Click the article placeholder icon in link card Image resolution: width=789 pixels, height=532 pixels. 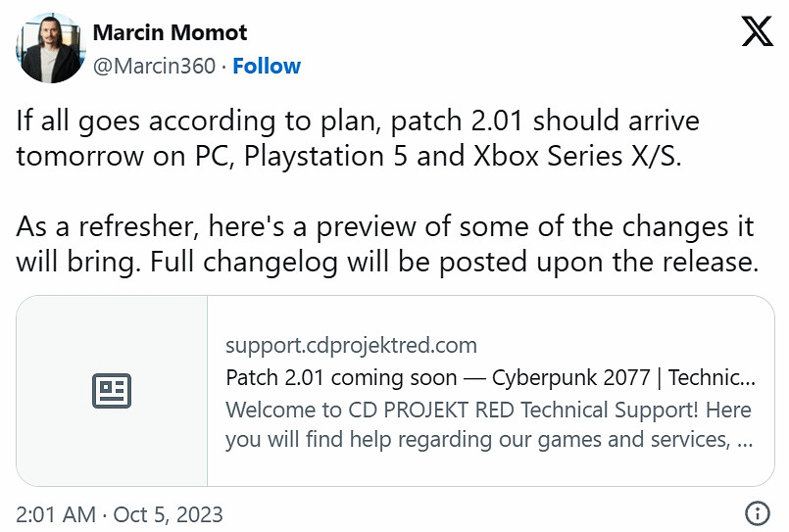[112, 391]
